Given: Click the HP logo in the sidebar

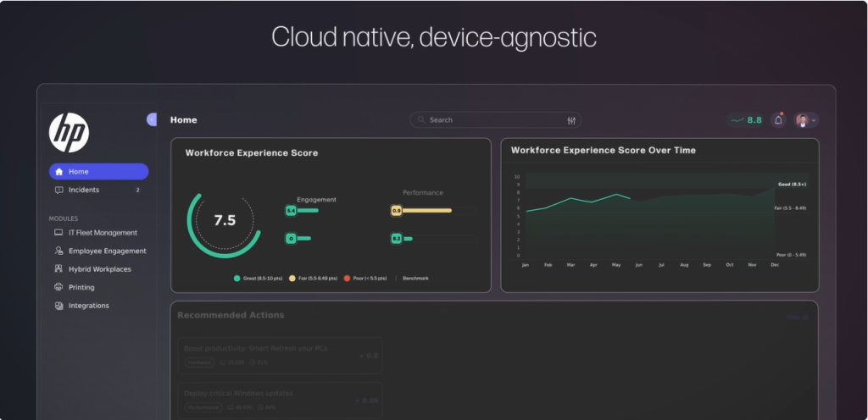Looking at the screenshot, I should 69,133.
